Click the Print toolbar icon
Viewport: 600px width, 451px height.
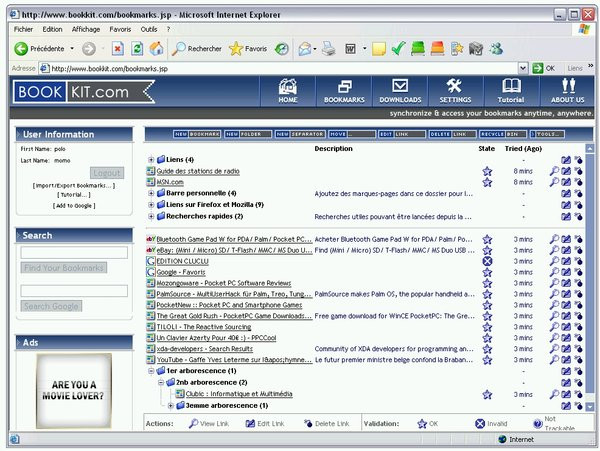pyautogui.click(x=328, y=49)
